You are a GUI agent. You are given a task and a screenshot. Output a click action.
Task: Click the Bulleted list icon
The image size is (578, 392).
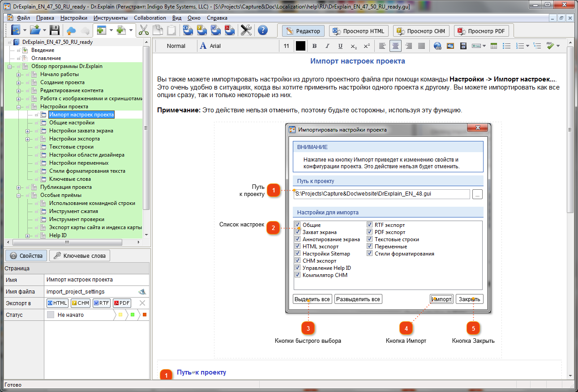coord(507,46)
